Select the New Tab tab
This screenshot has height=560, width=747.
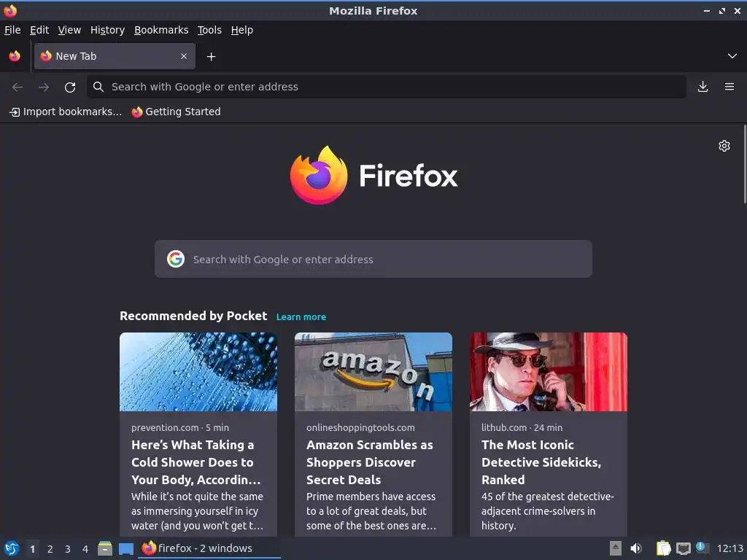coord(115,56)
